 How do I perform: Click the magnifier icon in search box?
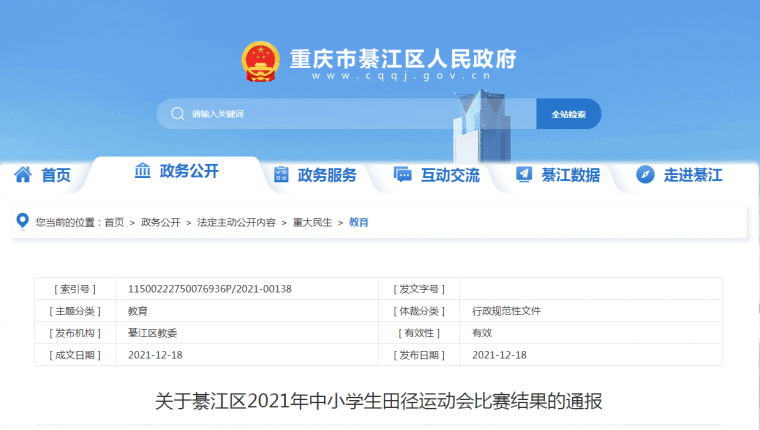[x=176, y=114]
